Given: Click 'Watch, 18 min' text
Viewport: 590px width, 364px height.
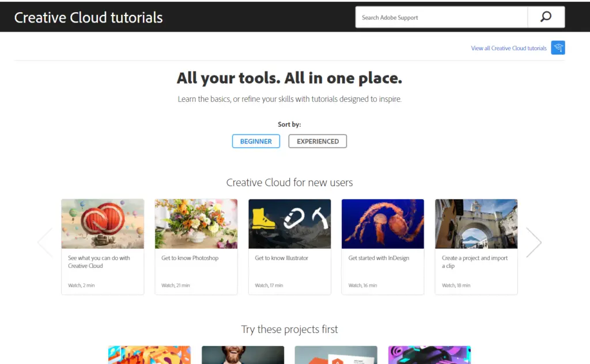Looking at the screenshot, I should tap(456, 286).
